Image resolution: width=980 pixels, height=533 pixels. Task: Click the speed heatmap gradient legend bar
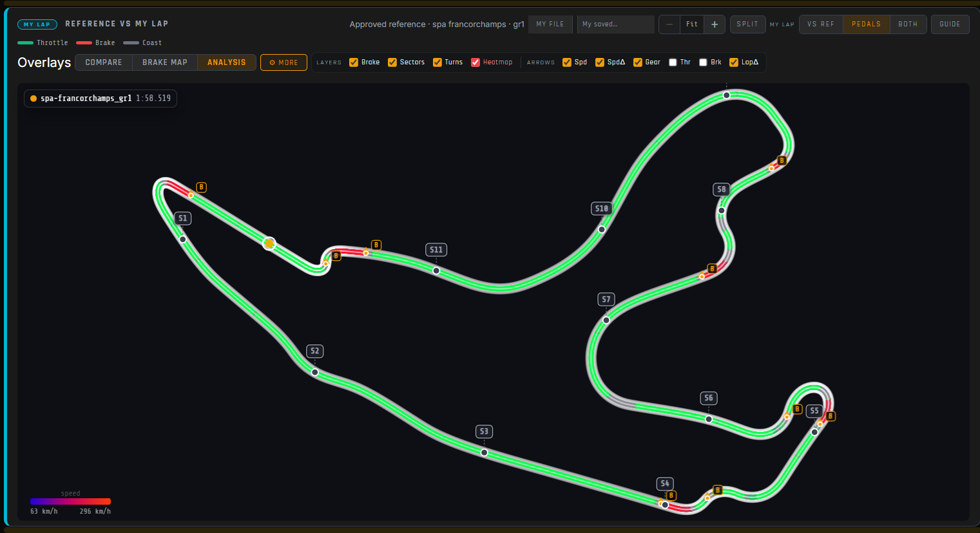point(70,501)
